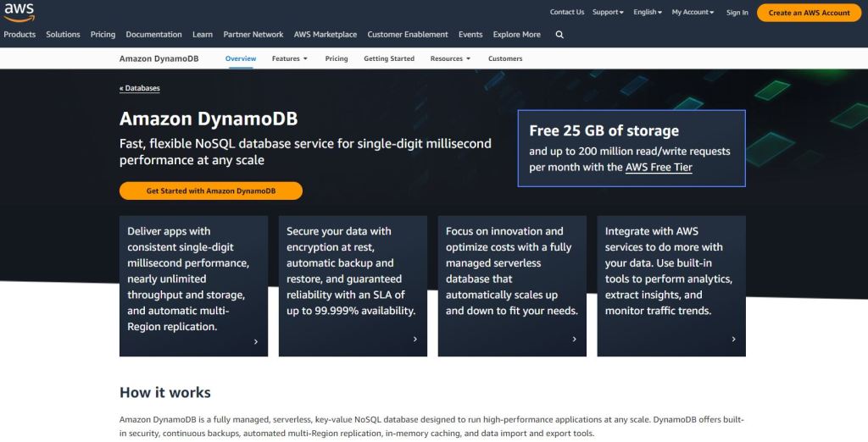The width and height of the screenshot is (868, 442).
Task: Open the Events menu
Action: pos(470,35)
